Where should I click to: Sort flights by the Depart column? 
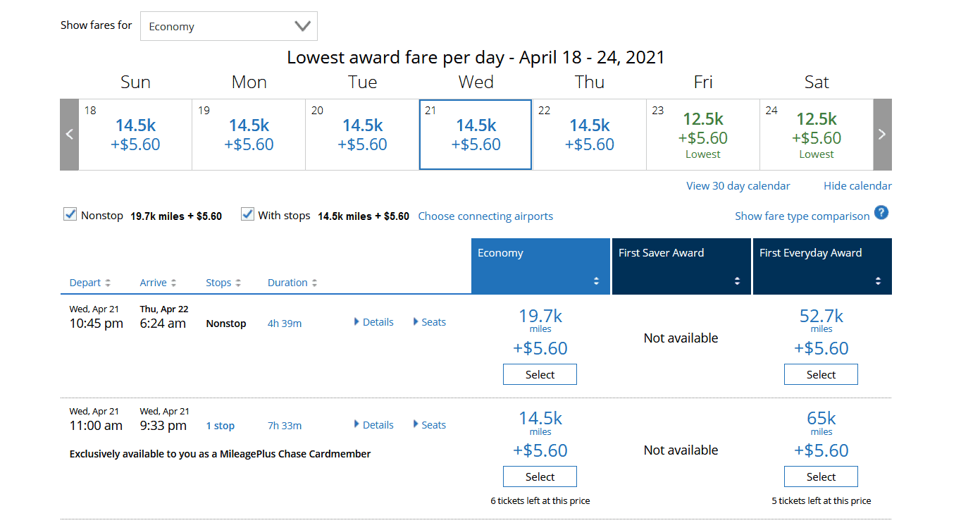pos(89,283)
